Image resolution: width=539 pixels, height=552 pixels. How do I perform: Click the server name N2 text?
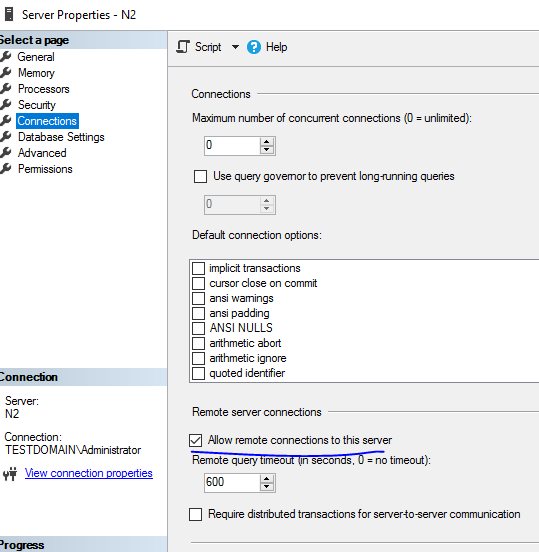[x=12, y=414]
